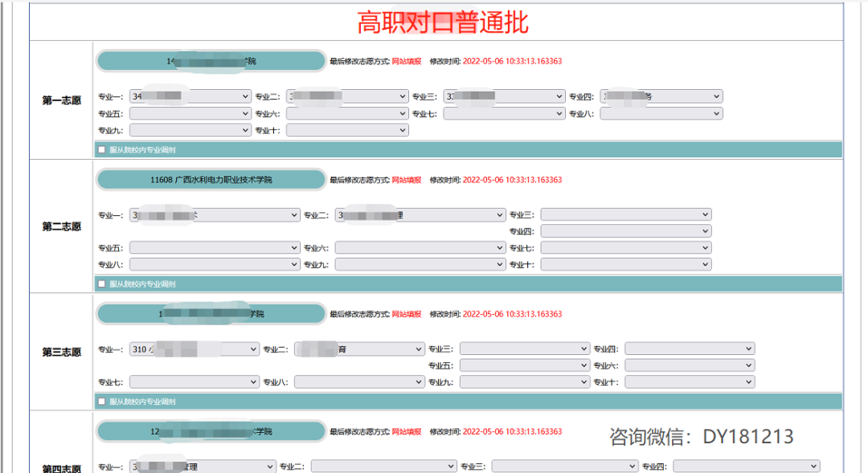Enable 服从院校内专业调剂 for 第二志愿
Screen dimensions: 868x473
(100, 283)
